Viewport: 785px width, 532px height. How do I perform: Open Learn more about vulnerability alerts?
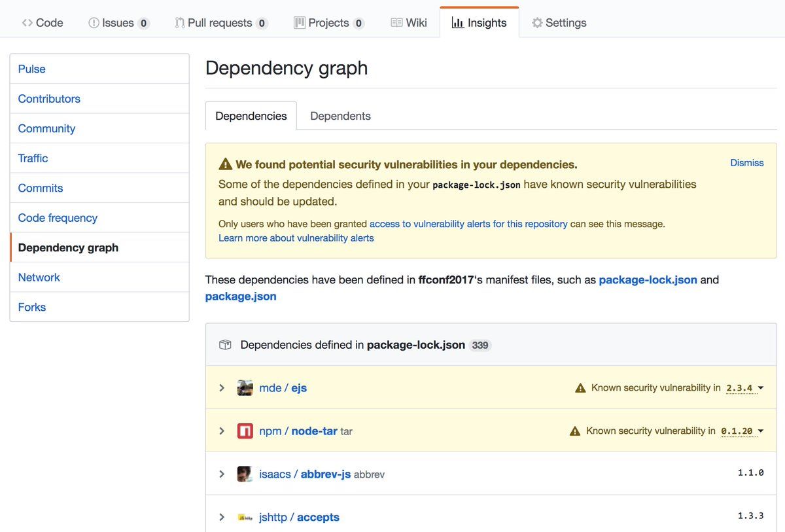point(296,238)
